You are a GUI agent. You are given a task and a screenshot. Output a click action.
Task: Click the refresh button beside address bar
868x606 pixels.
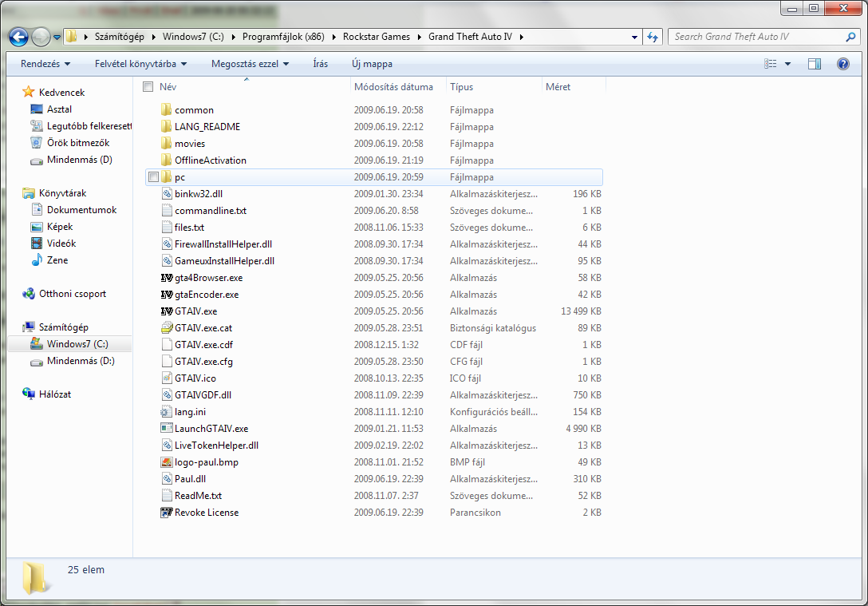coord(653,37)
